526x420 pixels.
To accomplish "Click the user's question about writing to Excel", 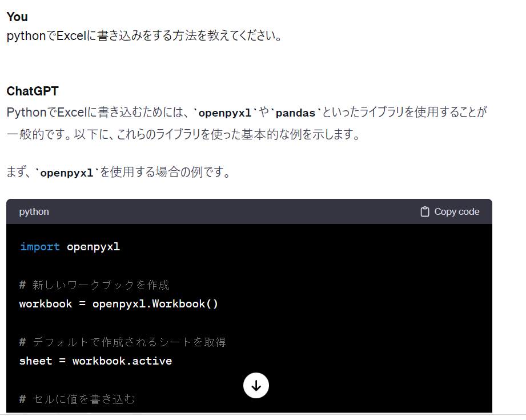I will tap(143, 35).
